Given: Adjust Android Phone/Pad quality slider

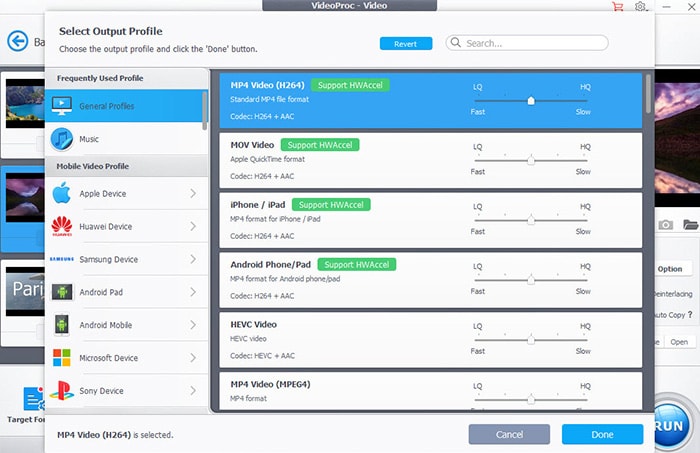Looking at the screenshot, I should pyautogui.click(x=531, y=280).
